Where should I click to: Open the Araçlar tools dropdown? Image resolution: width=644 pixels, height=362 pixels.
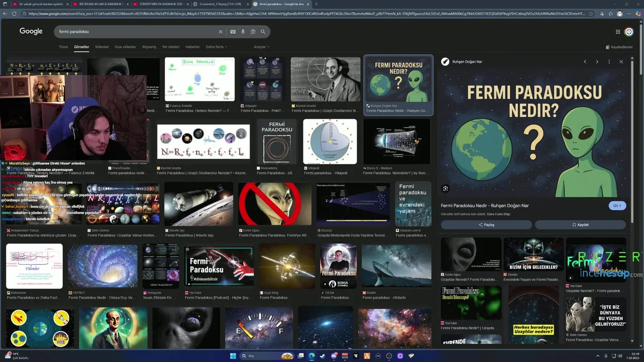point(261,47)
